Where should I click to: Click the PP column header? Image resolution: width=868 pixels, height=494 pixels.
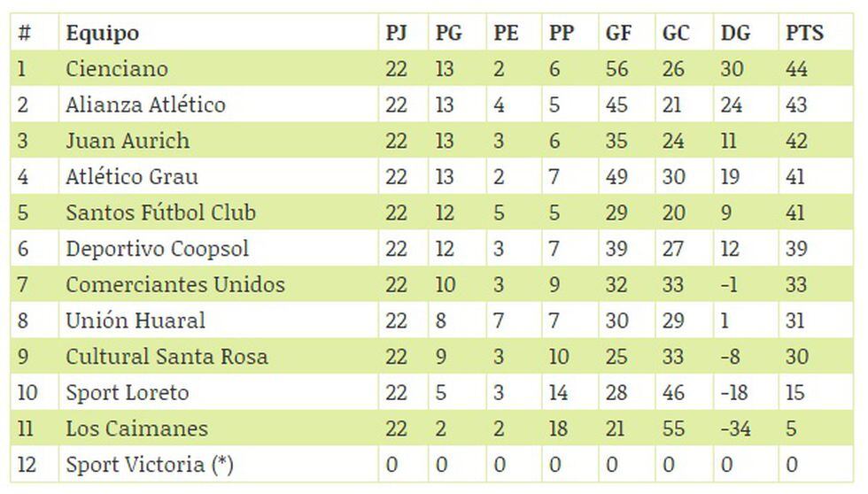pyautogui.click(x=562, y=34)
